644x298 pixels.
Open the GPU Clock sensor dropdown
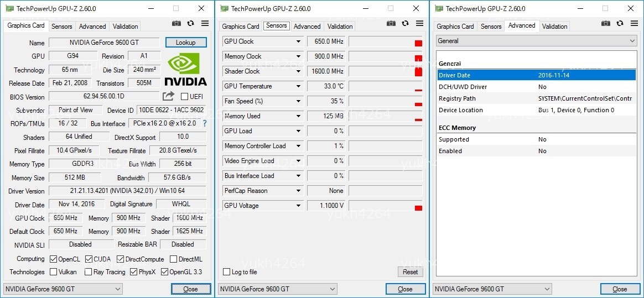[299, 41]
